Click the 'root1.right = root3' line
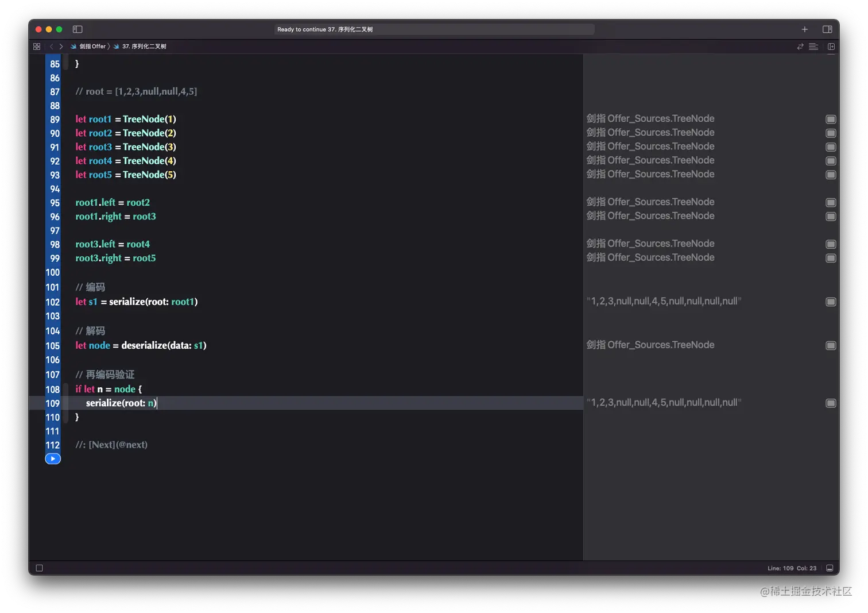Image resolution: width=868 pixels, height=613 pixels. 115,217
